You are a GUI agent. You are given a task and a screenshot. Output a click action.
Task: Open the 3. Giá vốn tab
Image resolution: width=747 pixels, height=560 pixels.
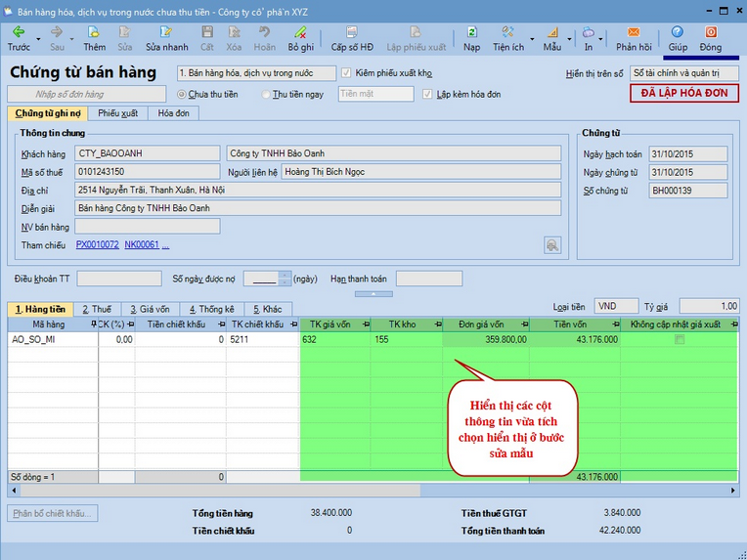pyautogui.click(x=150, y=309)
